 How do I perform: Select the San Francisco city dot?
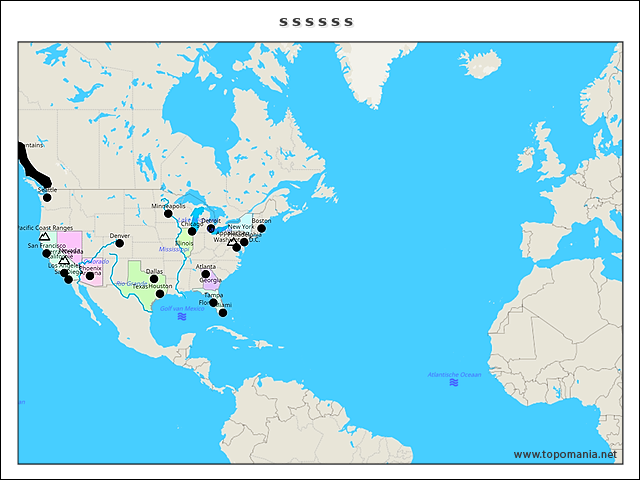pyautogui.click(x=46, y=253)
